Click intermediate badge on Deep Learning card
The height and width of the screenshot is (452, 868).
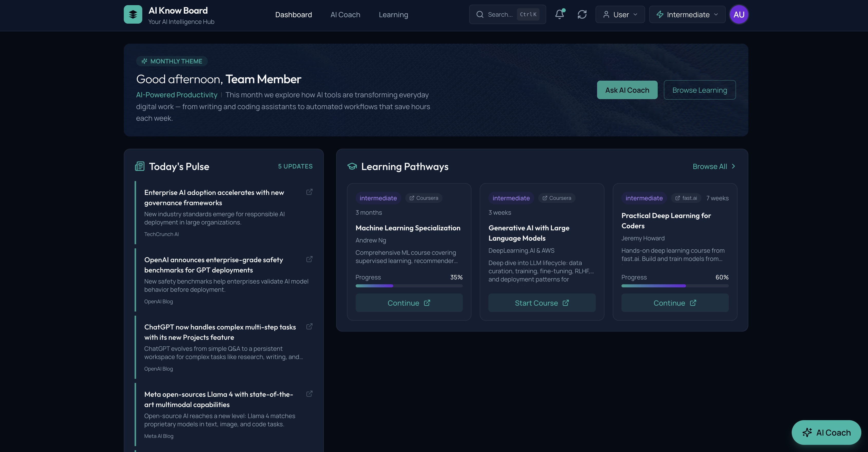(x=644, y=198)
